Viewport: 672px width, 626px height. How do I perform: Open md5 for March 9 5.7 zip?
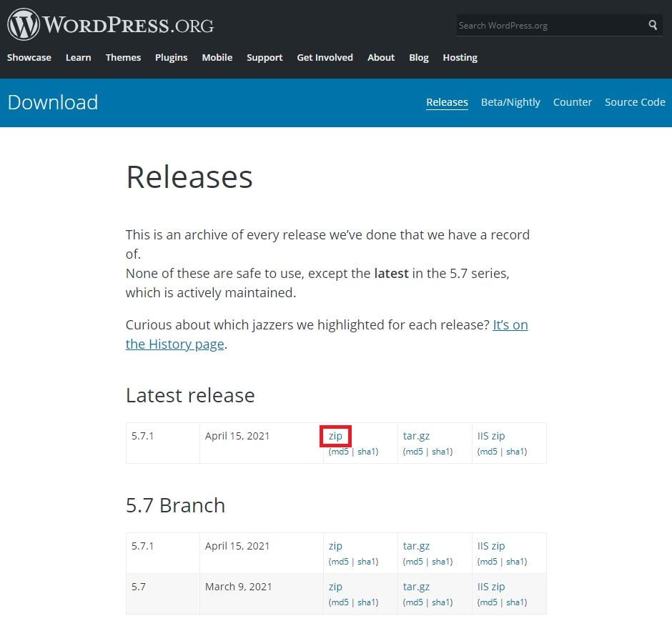click(340, 602)
